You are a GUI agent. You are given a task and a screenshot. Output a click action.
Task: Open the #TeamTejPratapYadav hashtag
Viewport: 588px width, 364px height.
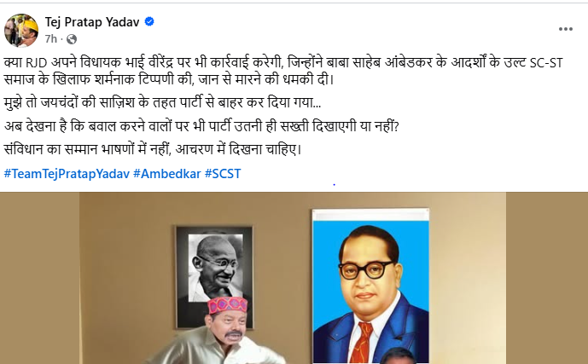[x=67, y=174]
